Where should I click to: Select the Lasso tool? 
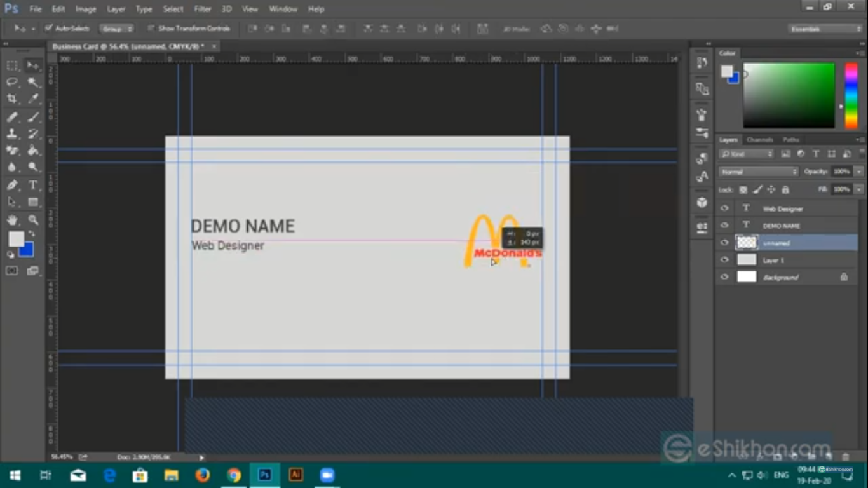click(12, 82)
